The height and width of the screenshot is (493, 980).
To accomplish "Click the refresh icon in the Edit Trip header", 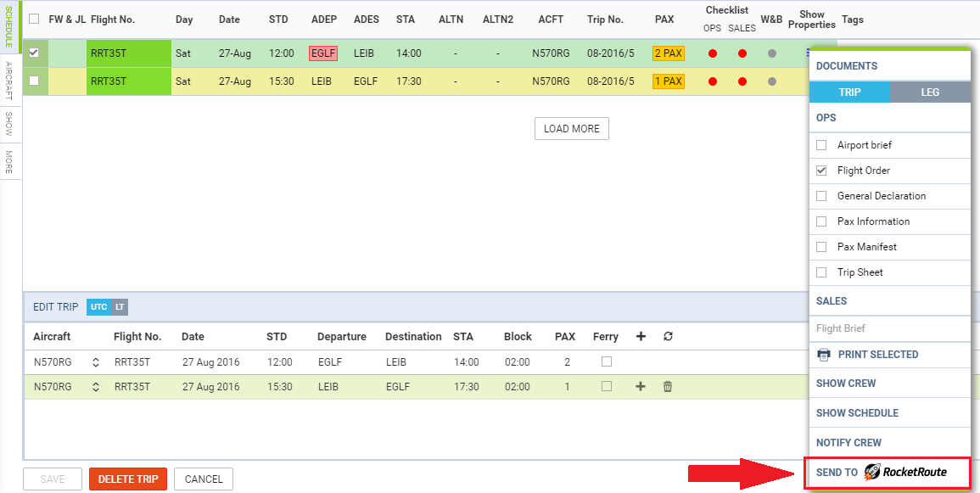I will point(668,337).
